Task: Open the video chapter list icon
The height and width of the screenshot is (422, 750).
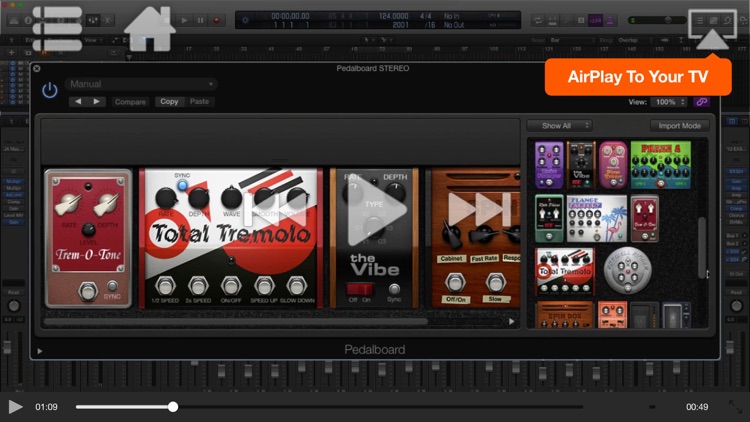Action: [57, 29]
